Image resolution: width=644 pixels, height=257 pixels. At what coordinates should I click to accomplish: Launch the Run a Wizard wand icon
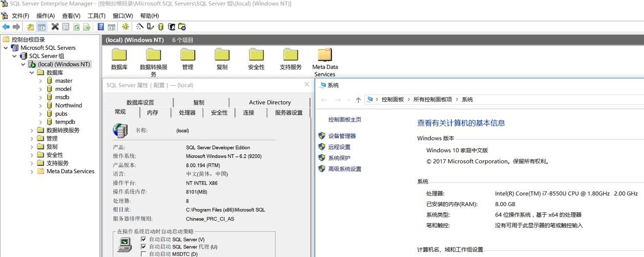click(140, 27)
